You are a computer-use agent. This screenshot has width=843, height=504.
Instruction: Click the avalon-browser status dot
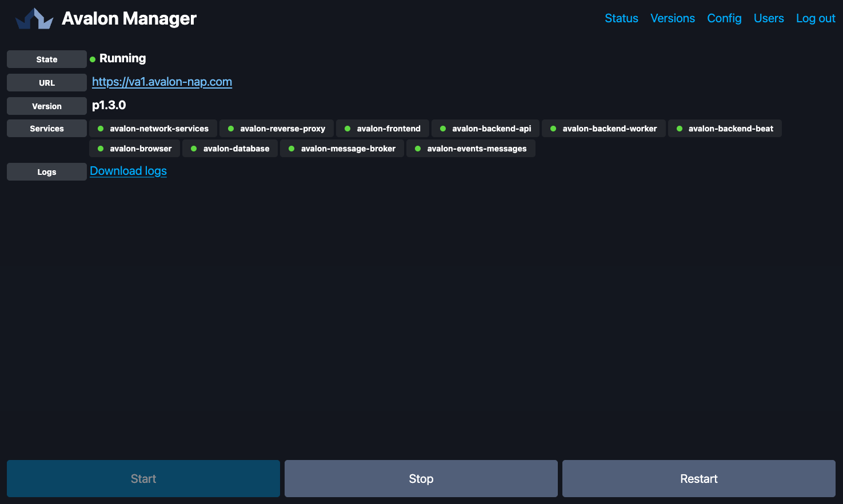pyautogui.click(x=101, y=149)
